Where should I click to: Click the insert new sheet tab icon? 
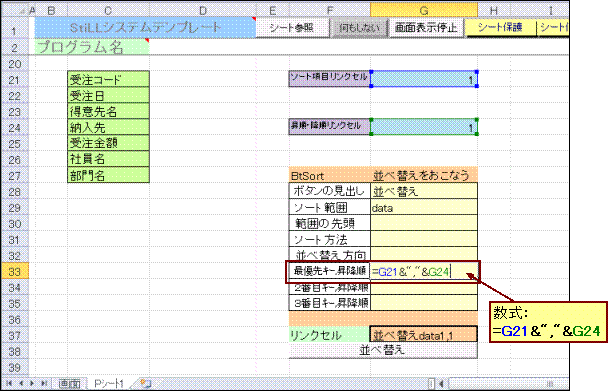click(145, 383)
